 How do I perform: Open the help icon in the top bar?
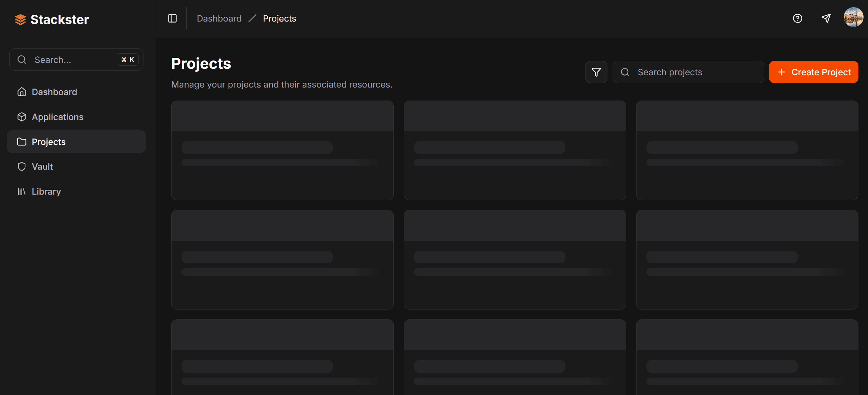tap(797, 18)
